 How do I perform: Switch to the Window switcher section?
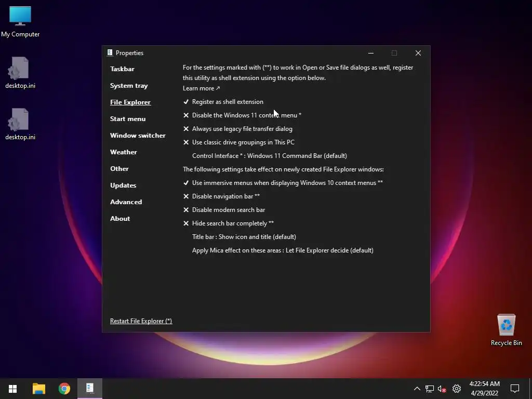[x=138, y=136]
